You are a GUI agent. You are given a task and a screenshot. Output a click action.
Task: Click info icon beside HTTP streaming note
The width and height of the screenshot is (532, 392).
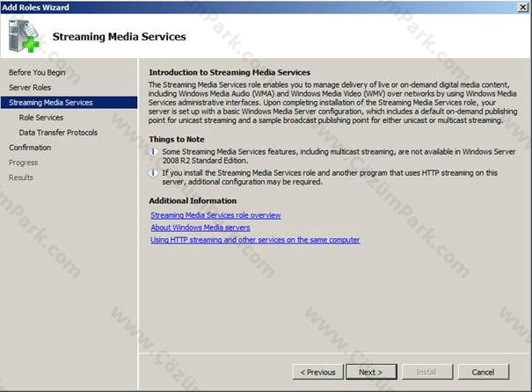coord(153,173)
